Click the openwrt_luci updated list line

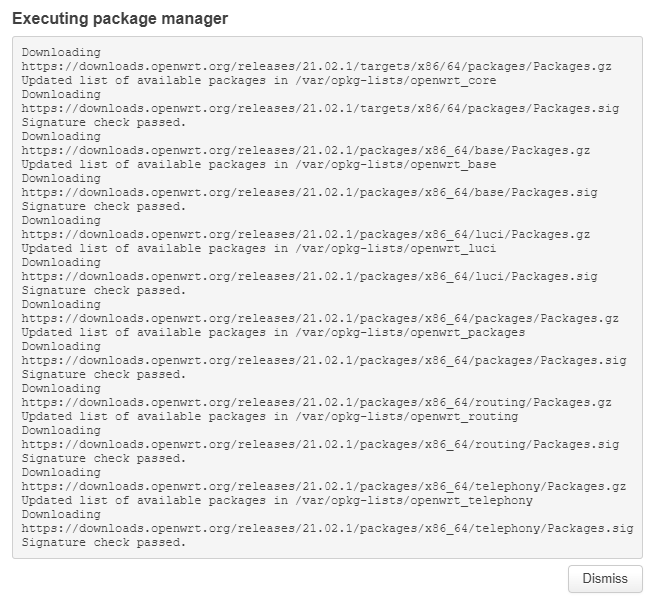(258, 248)
